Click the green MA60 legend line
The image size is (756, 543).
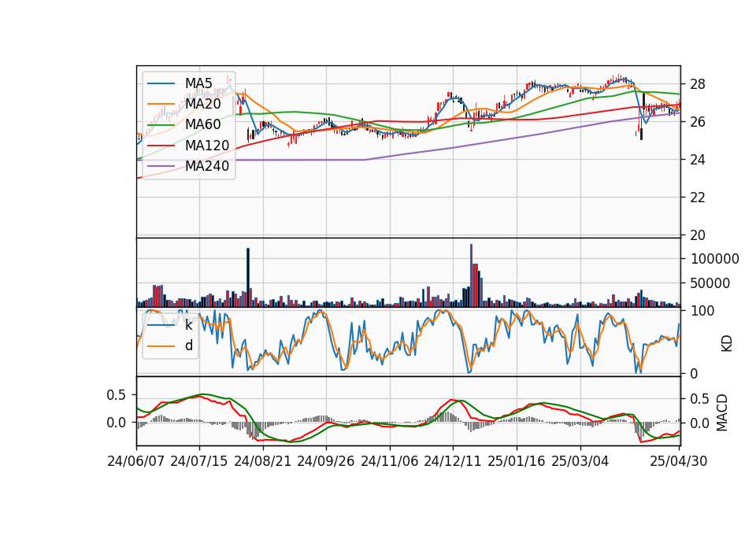pos(161,125)
